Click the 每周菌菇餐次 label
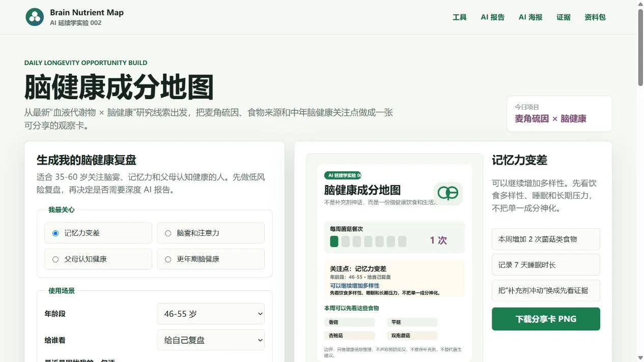The image size is (644, 362). (346, 229)
